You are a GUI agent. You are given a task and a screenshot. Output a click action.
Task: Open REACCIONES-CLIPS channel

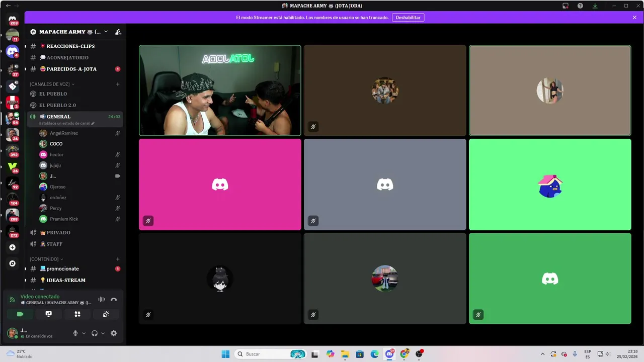74,46
